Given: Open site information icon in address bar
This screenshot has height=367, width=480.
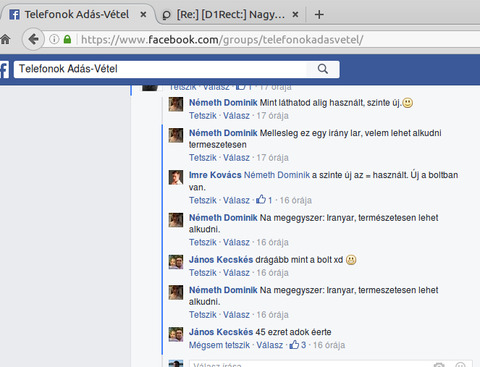Looking at the screenshot, I should click(x=54, y=39).
